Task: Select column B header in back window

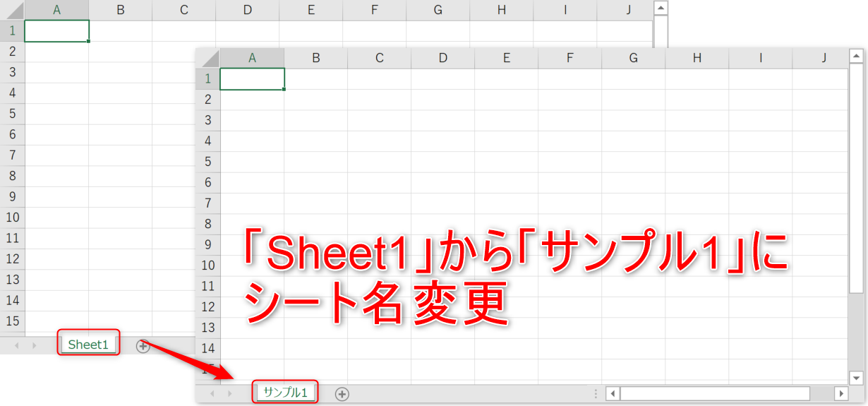Action: (x=121, y=10)
